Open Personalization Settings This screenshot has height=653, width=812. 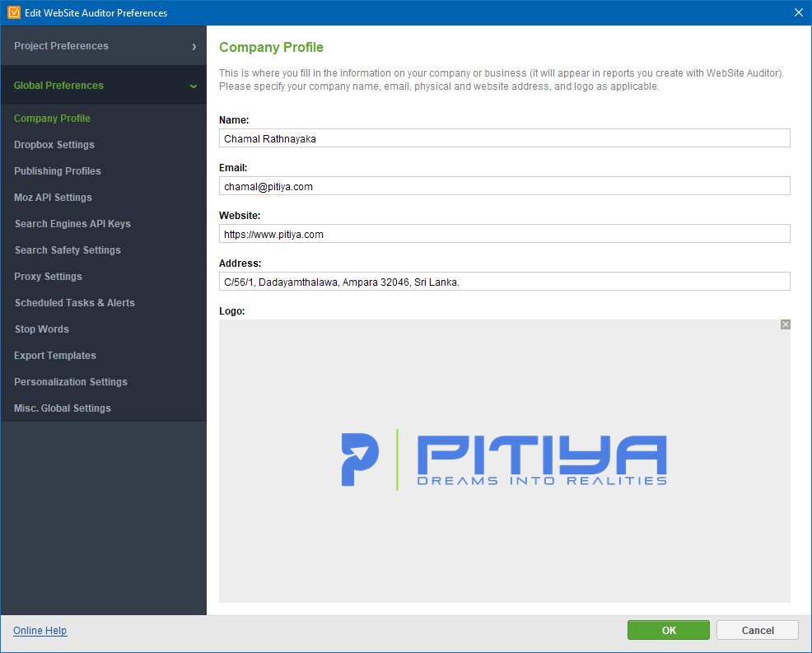click(x=71, y=383)
